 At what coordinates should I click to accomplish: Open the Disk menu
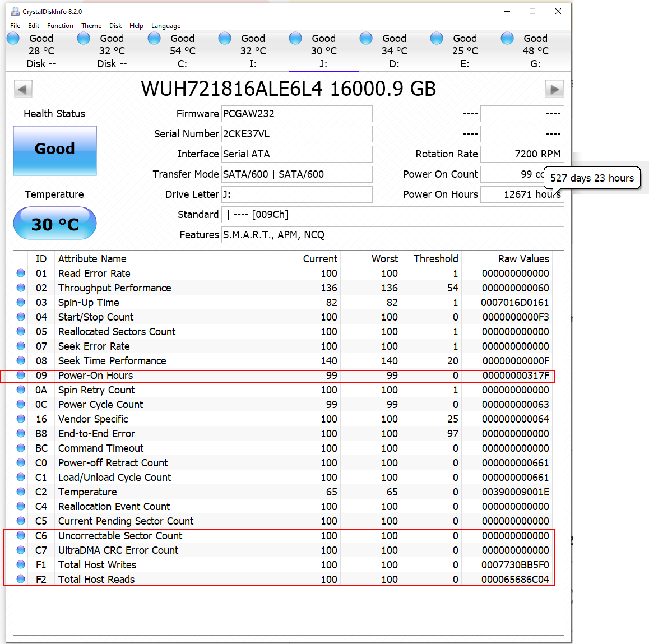click(x=115, y=26)
